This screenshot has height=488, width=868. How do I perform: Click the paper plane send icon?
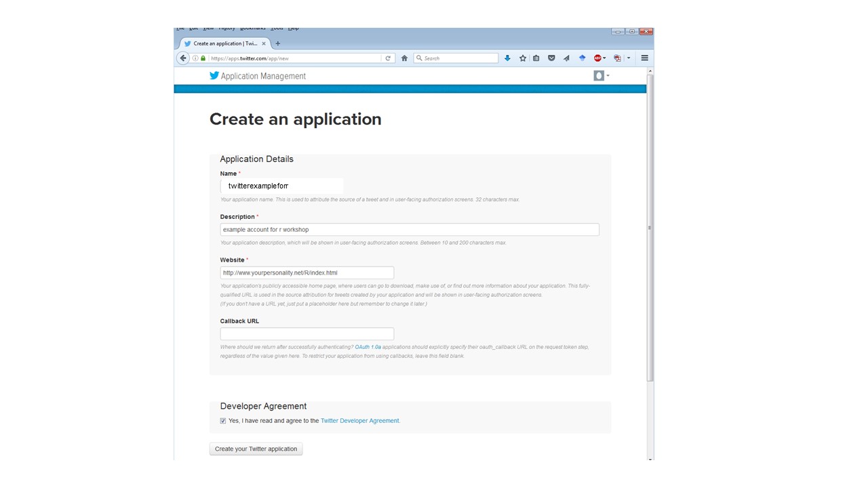point(566,58)
